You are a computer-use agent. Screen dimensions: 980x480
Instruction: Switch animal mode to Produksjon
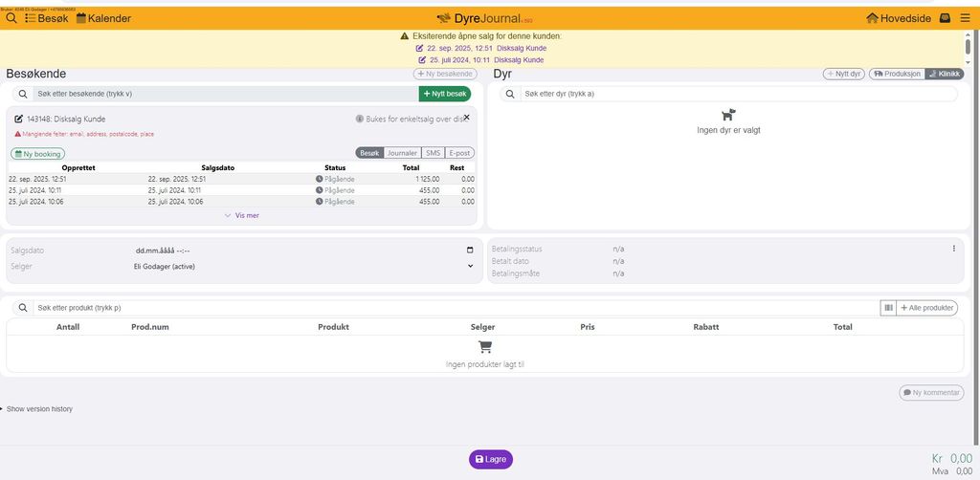(896, 74)
